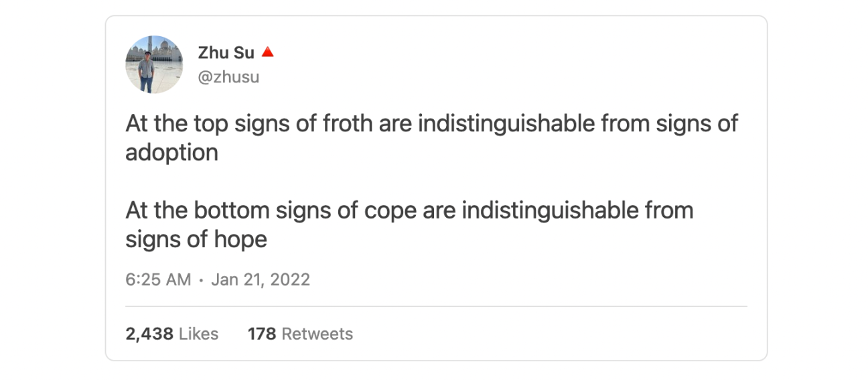Click Zhu Su's profile photo avatar

[x=154, y=64]
